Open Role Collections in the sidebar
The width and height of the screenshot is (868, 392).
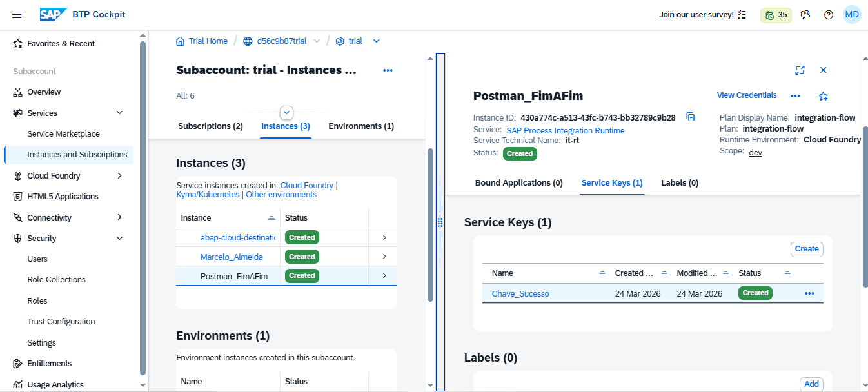pyautogui.click(x=57, y=280)
